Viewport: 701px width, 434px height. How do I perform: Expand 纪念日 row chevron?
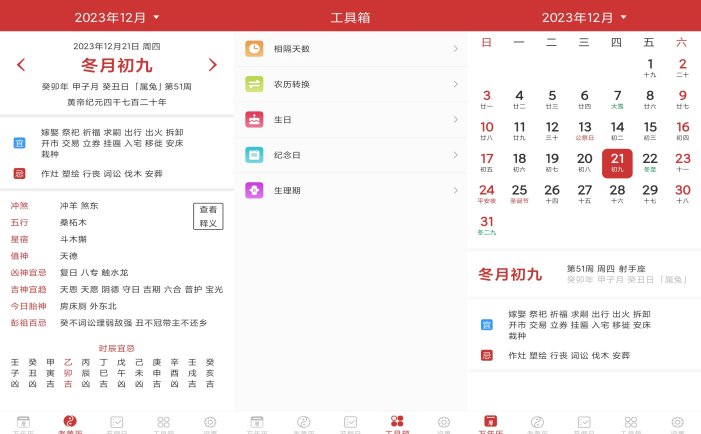[456, 155]
